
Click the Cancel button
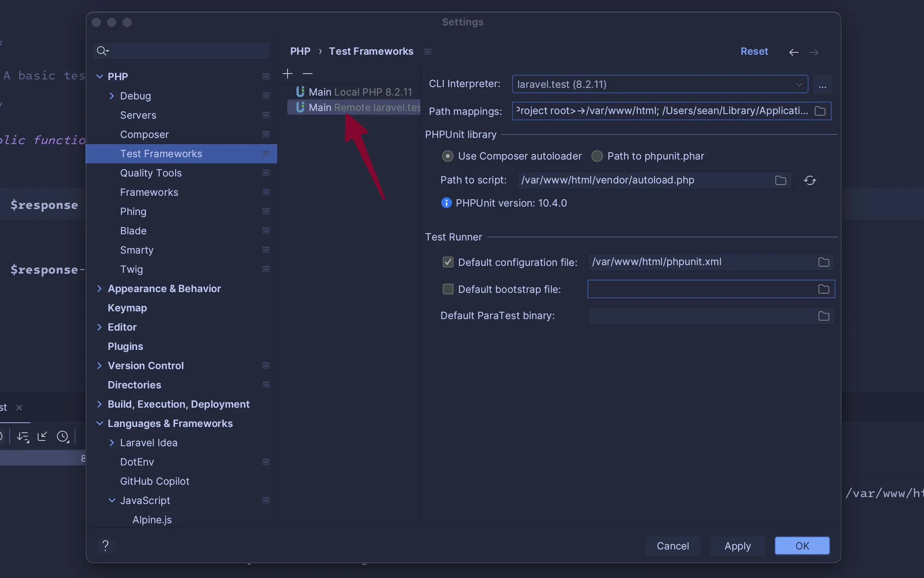(x=673, y=546)
